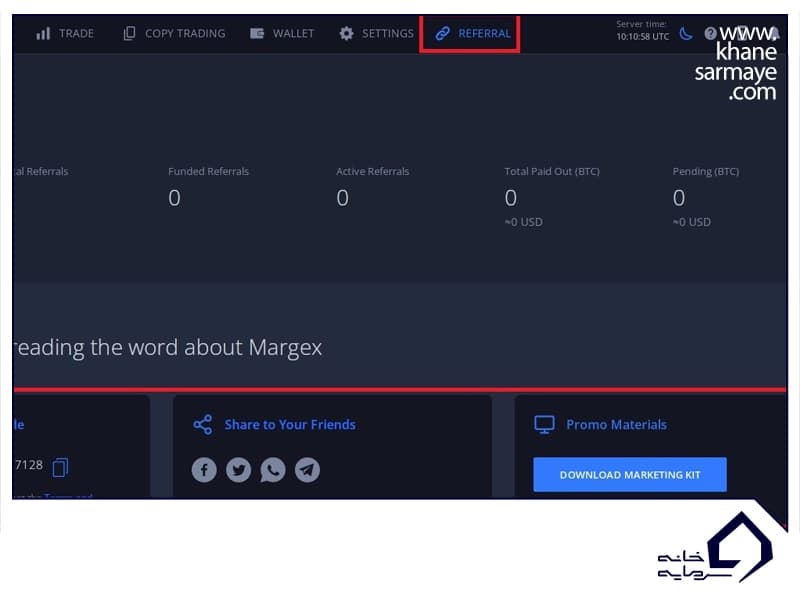Share referral link on Facebook
Image resolution: width=800 pixels, height=600 pixels.
[204, 469]
